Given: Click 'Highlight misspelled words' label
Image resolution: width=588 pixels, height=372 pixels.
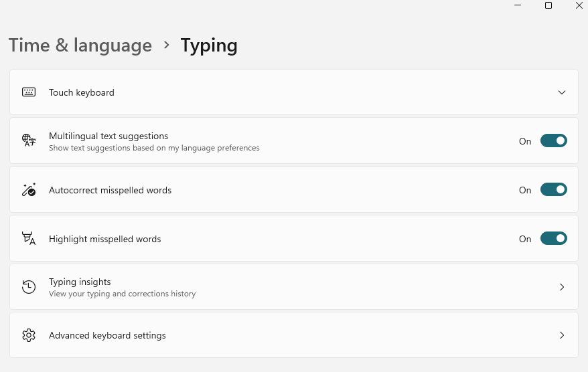Looking at the screenshot, I should tap(104, 239).
